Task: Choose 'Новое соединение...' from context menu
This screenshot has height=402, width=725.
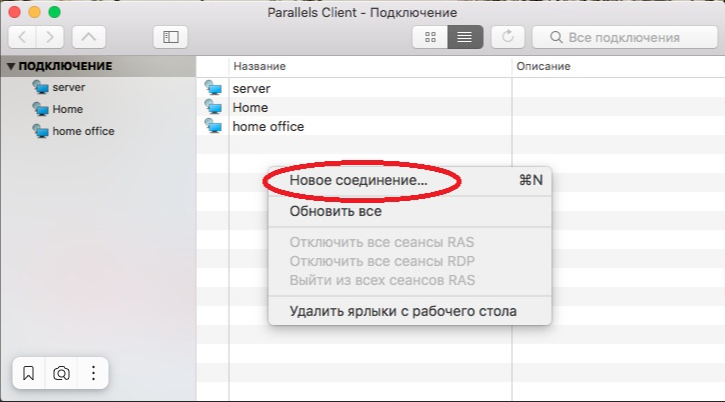Action: (x=358, y=181)
